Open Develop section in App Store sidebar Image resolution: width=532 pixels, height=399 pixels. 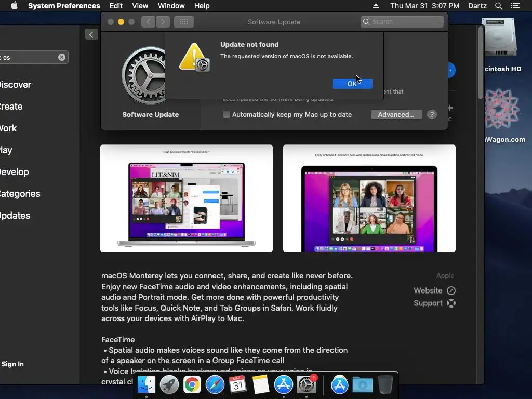[x=14, y=172]
